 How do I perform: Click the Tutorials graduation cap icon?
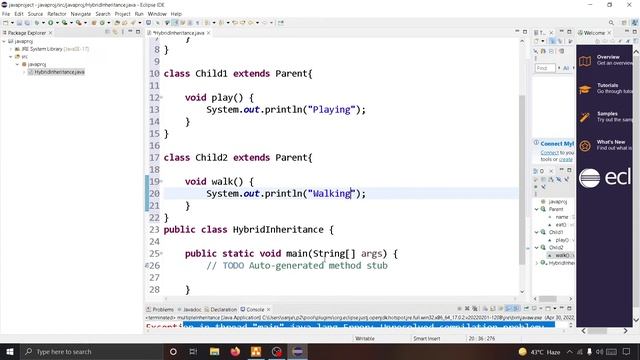click(585, 89)
